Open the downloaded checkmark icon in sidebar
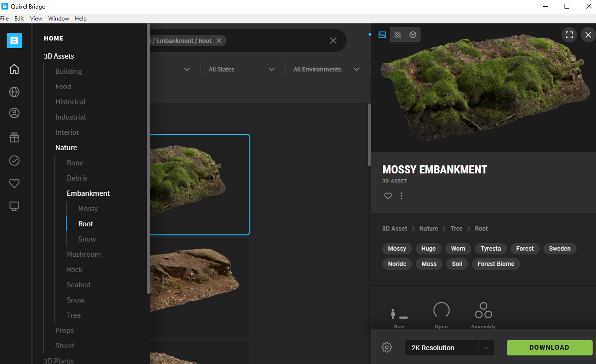The width and height of the screenshot is (596, 364). (14, 161)
